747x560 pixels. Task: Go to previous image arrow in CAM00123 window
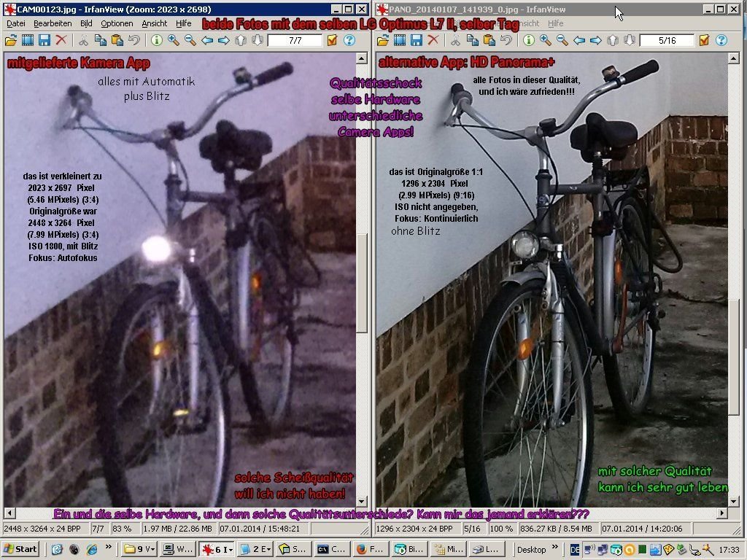tap(207, 41)
